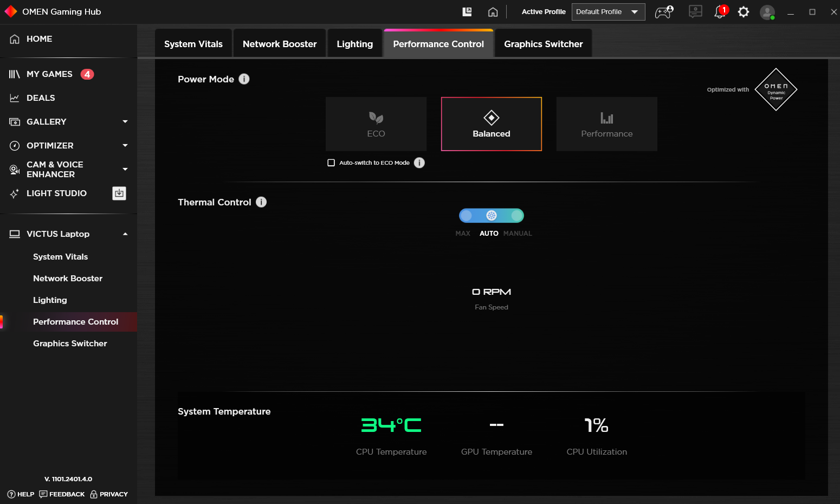
Task: Click the Gallery icon in sidebar
Action: coord(15,122)
